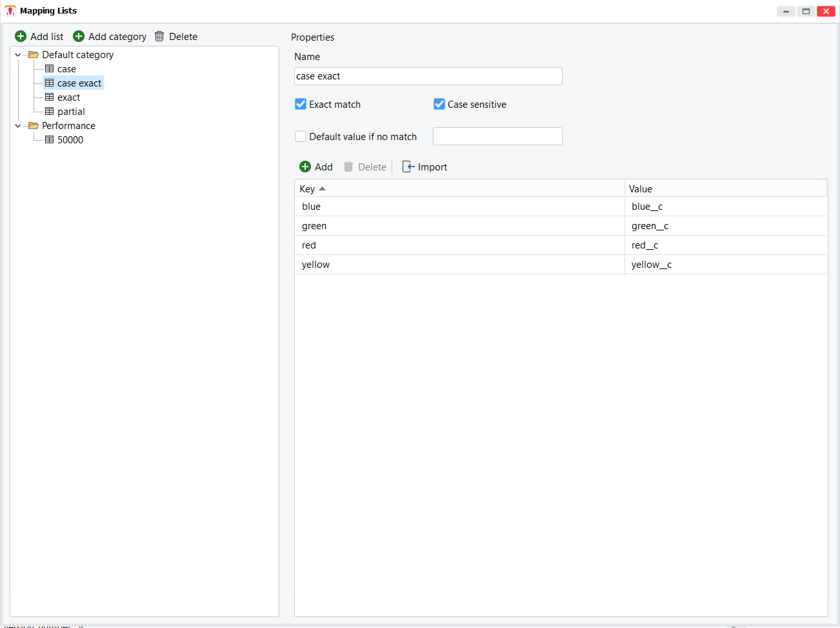Click the Import arrow icon
Screen dimensions: 840x628
click(408, 167)
